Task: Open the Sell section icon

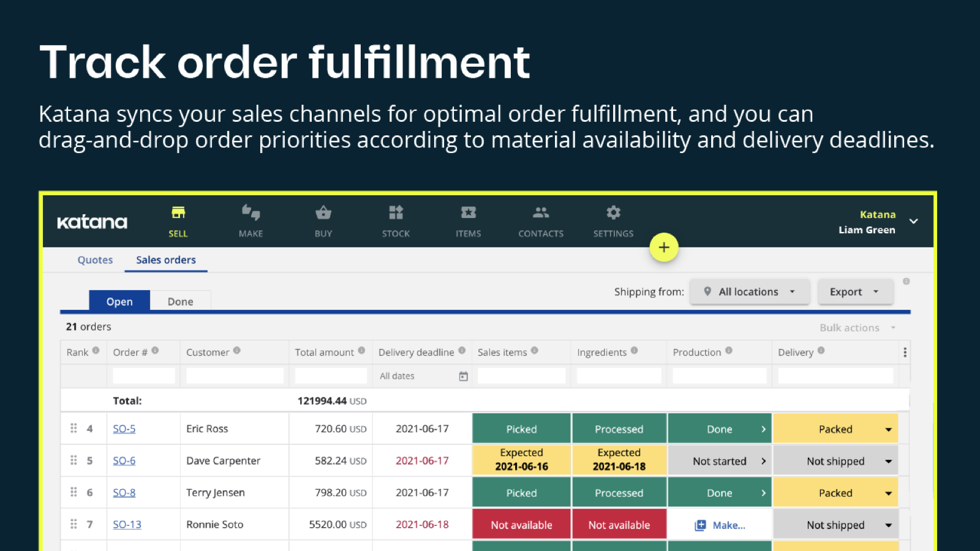Action: (178, 213)
